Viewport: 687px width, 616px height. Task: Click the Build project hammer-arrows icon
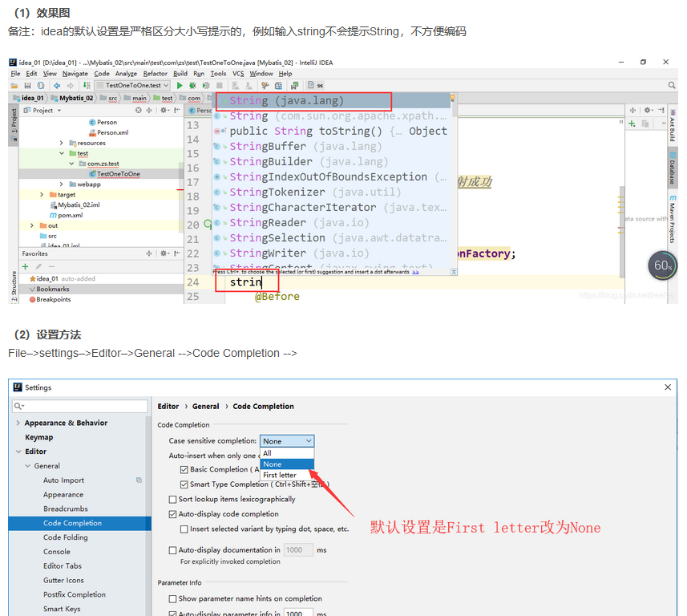coord(87,86)
